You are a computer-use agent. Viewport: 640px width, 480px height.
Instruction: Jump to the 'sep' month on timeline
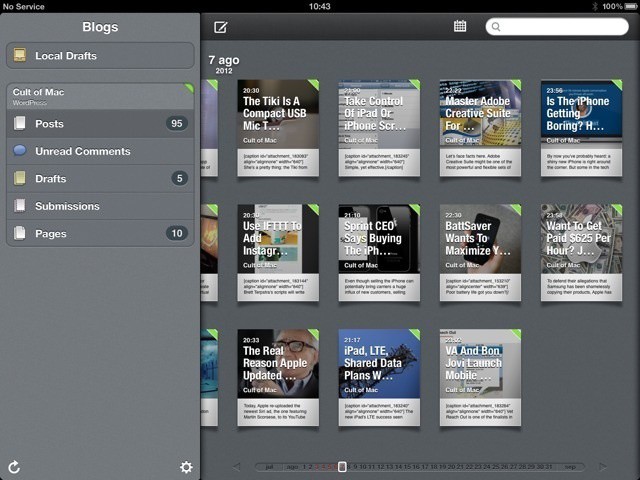click(x=570, y=467)
